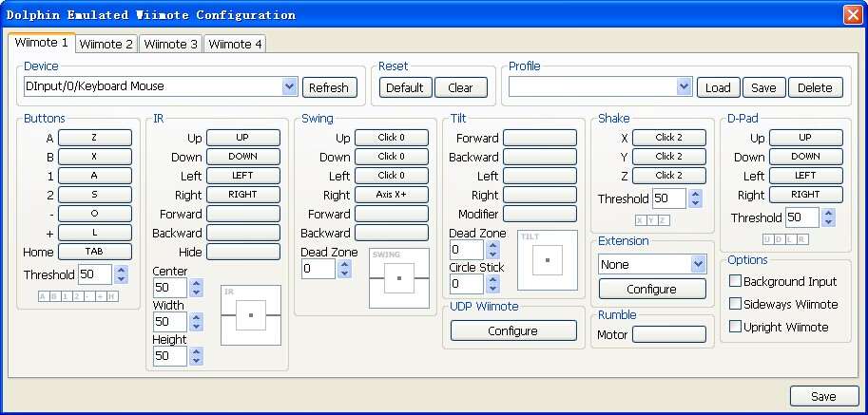Click the A button mapping set to Z
This screenshot has height=415, width=868.
tap(95, 138)
